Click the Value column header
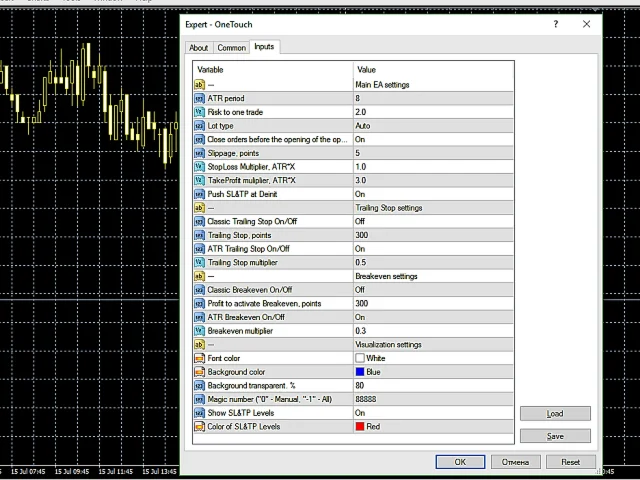This screenshot has width=640, height=480. click(x=433, y=70)
